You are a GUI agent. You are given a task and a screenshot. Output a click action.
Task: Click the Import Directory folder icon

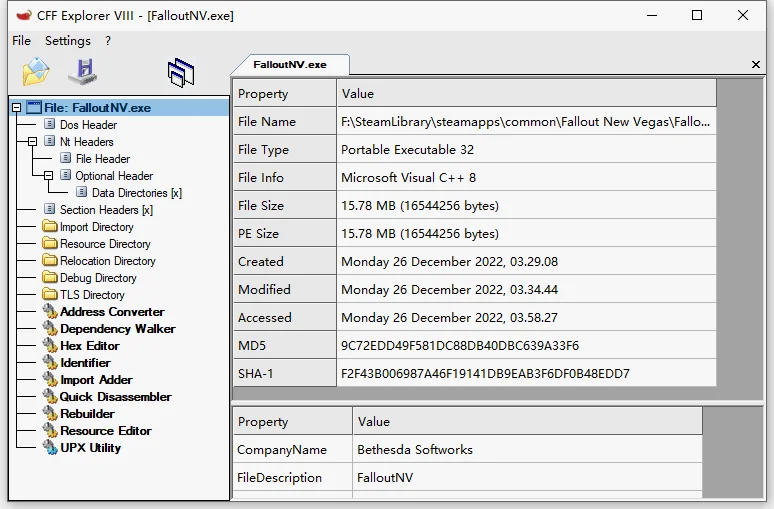pos(50,226)
